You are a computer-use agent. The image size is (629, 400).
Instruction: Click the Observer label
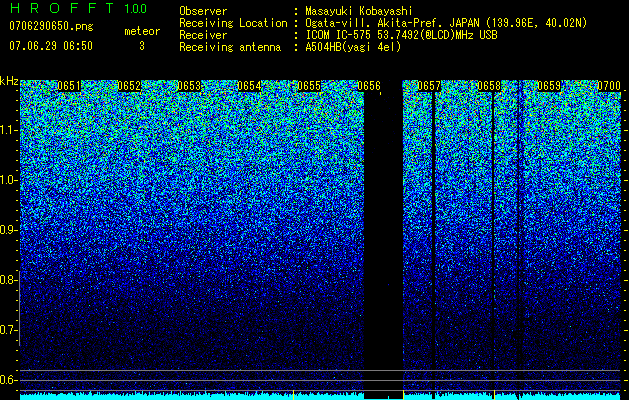[203, 11]
